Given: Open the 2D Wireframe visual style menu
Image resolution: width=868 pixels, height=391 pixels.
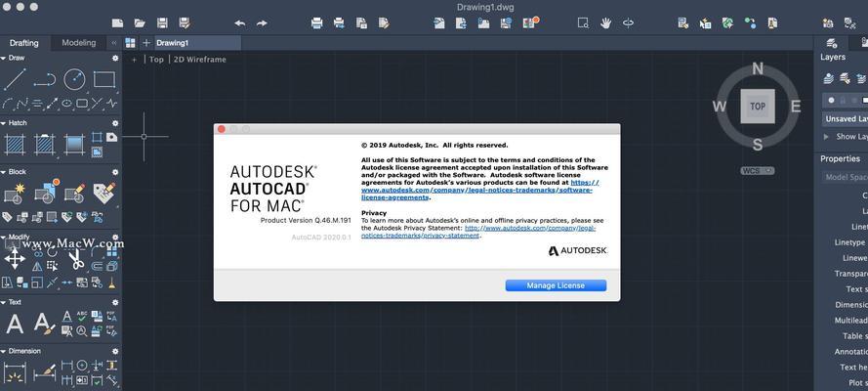Looking at the screenshot, I should [x=200, y=60].
